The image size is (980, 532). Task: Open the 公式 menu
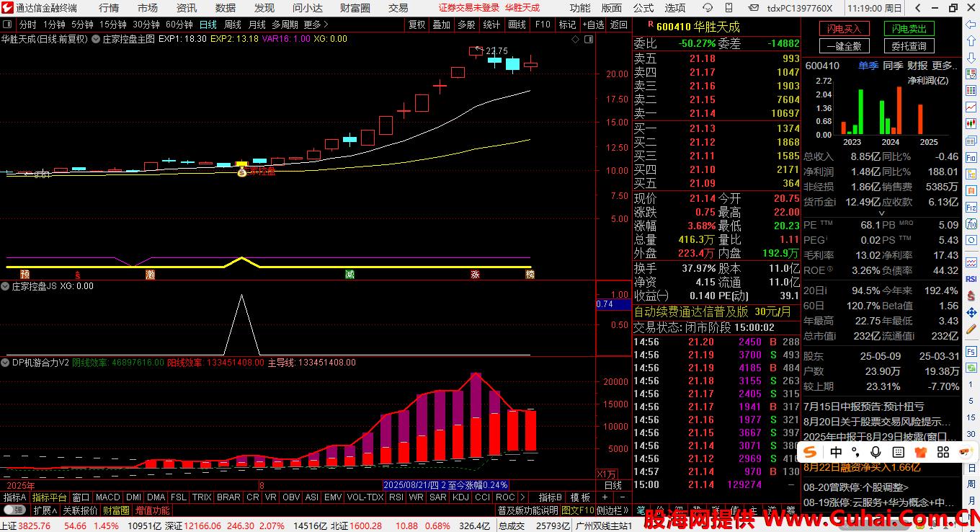pyautogui.click(x=643, y=8)
